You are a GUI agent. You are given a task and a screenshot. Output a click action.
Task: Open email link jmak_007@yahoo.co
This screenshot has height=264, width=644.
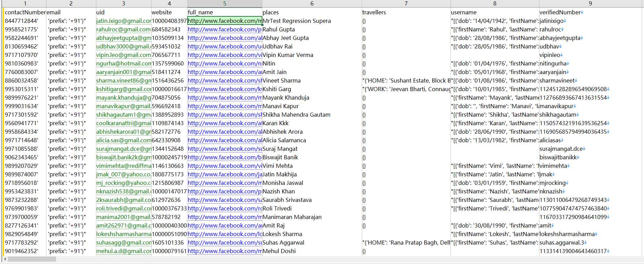tap(123, 174)
